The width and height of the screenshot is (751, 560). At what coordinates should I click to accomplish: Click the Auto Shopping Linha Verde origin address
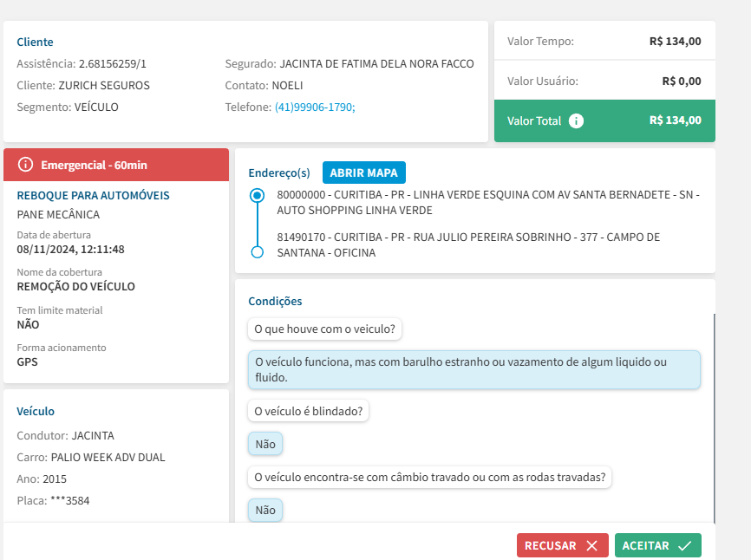tap(487, 203)
